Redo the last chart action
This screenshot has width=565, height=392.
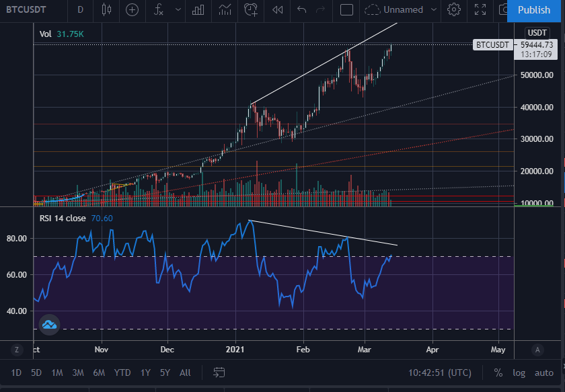[320, 9]
